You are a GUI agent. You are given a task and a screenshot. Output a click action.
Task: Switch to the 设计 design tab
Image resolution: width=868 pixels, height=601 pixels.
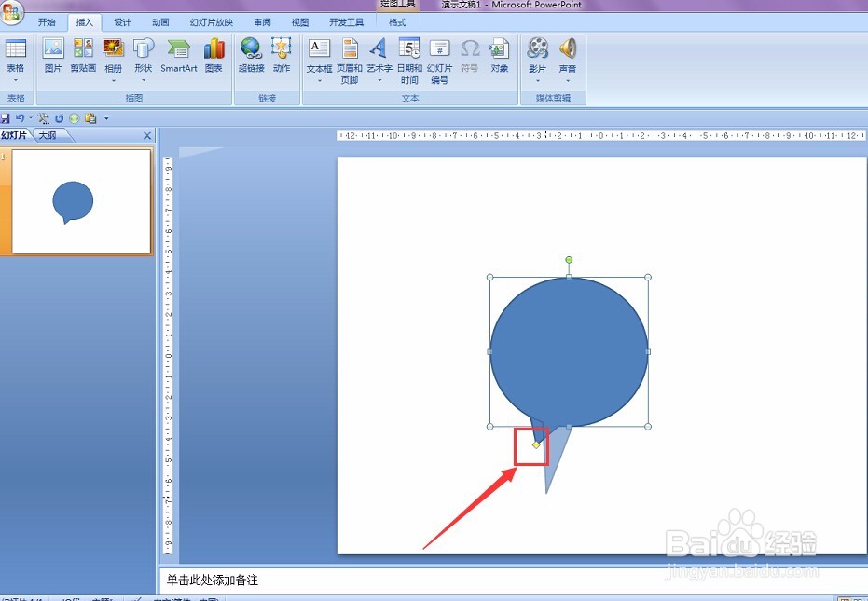coord(122,22)
